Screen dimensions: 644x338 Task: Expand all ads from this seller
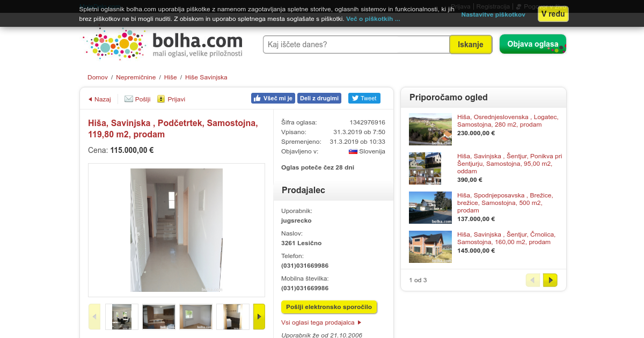click(321, 322)
